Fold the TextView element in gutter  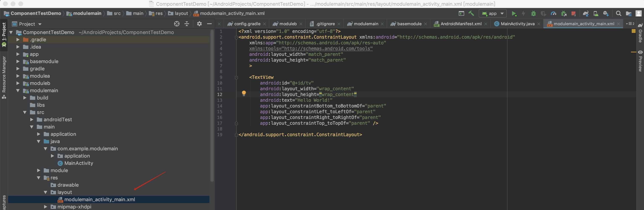pyautogui.click(x=236, y=78)
